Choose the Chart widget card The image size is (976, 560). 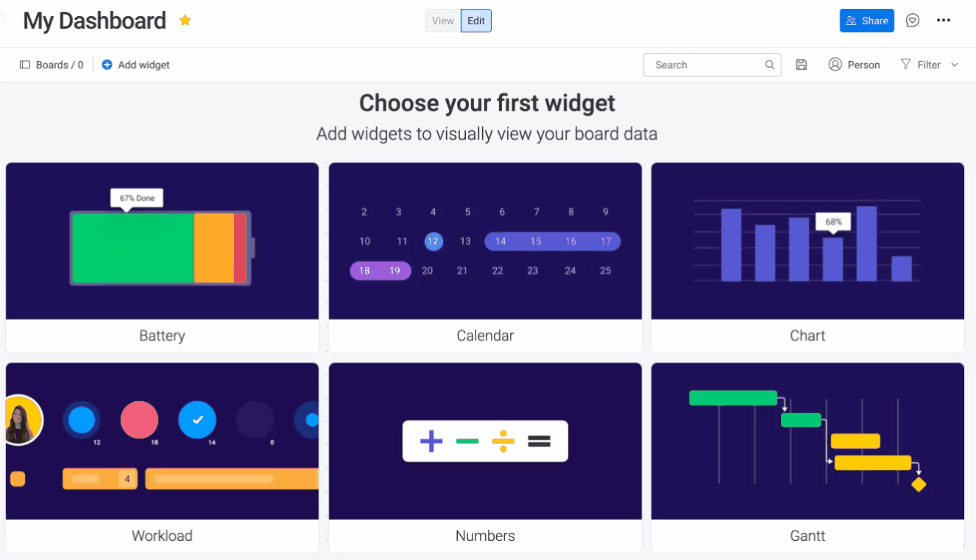807,257
